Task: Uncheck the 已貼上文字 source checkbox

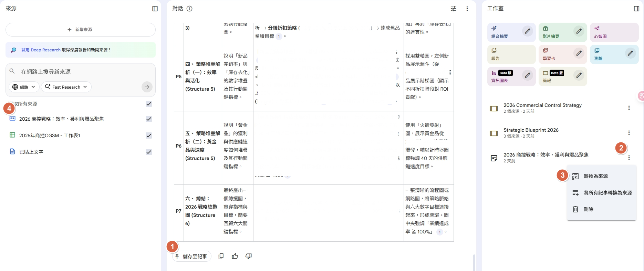Action: point(149,152)
